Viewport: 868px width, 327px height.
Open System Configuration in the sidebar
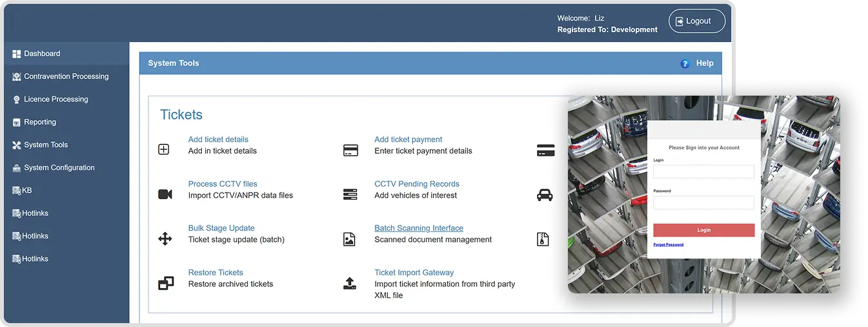pos(59,168)
